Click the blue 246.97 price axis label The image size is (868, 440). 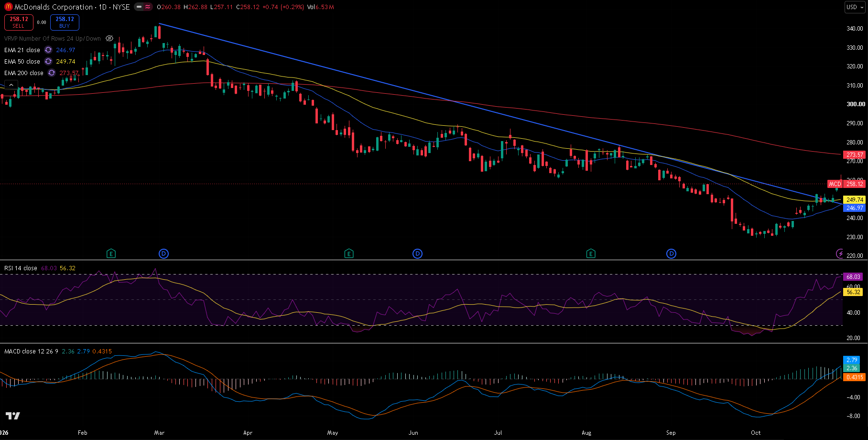[855, 208]
